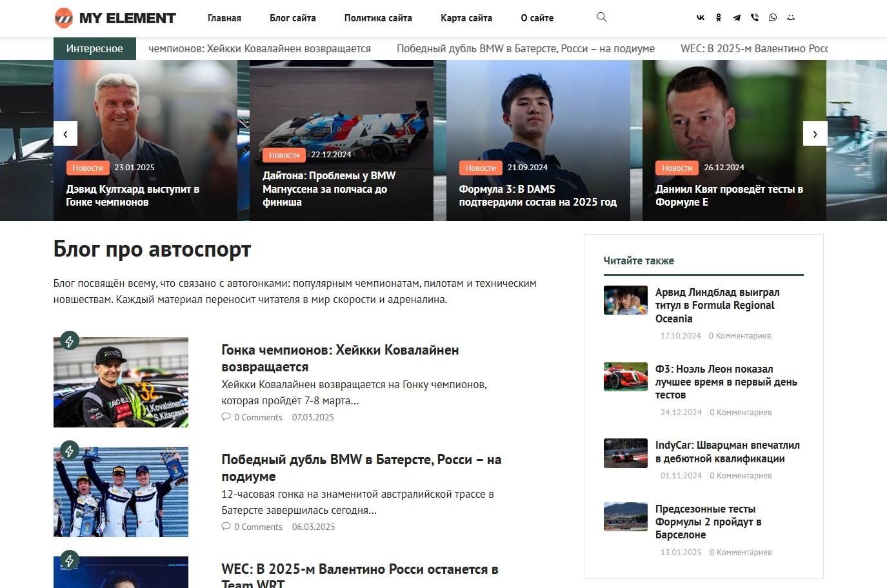Viewport: 887px width, 588px height.
Task: Open the Главная menu item
Action: point(224,18)
